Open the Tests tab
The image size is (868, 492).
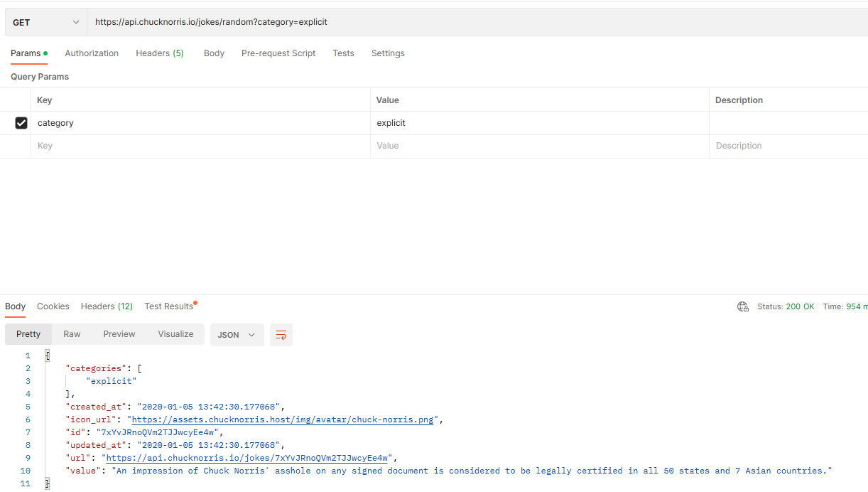pos(343,53)
